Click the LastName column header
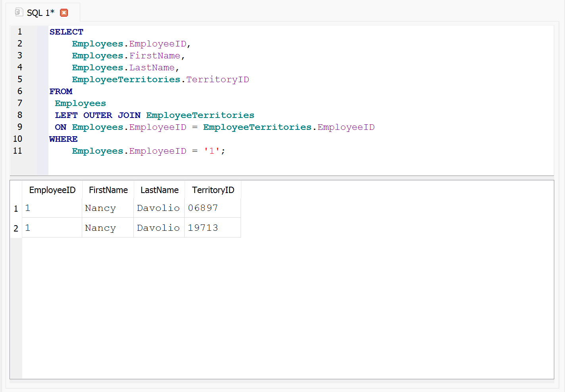The height and width of the screenshot is (392, 565). point(159,190)
